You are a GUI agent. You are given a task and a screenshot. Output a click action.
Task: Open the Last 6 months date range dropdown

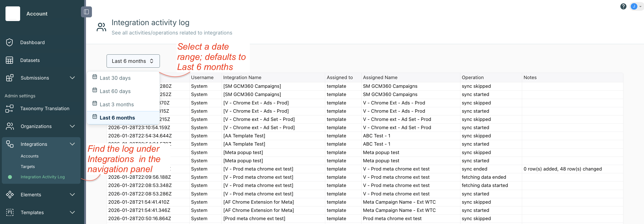[133, 61]
